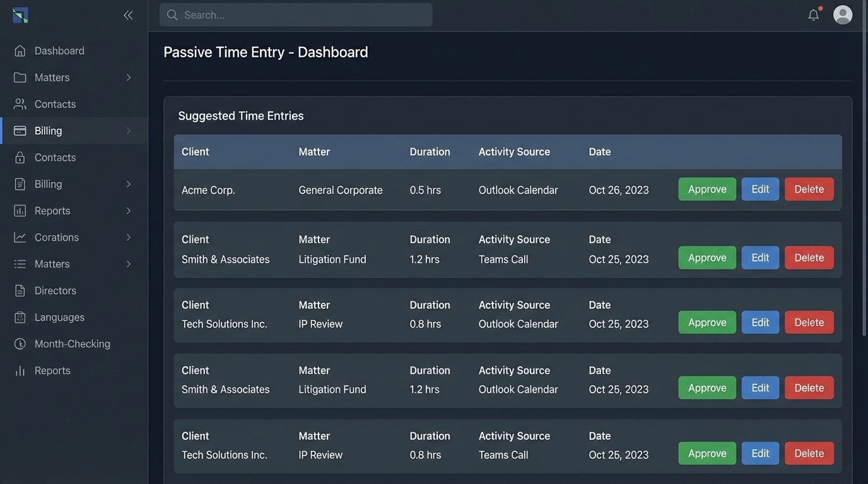Click the Search input field

pos(303,14)
